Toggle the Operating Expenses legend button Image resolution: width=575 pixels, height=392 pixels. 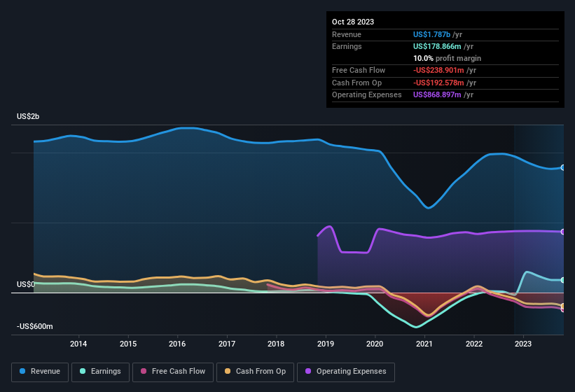point(345,372)
